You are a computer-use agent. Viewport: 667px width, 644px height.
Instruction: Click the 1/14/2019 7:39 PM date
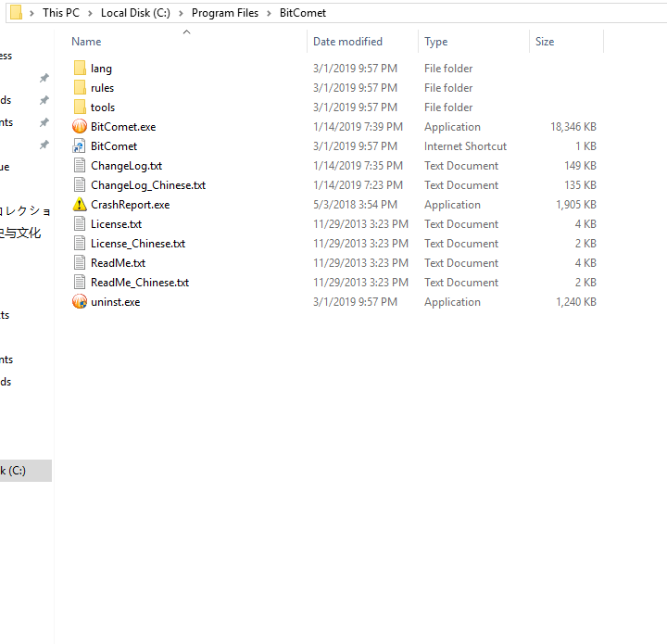click(x=358, y=127)
